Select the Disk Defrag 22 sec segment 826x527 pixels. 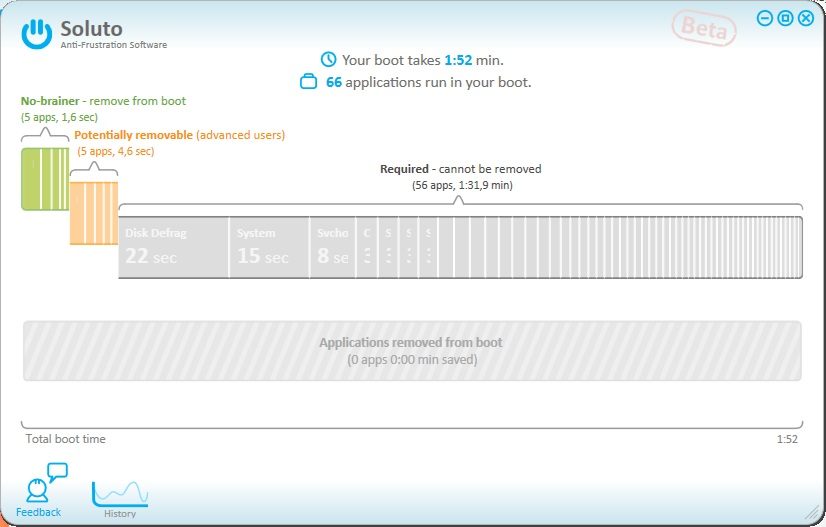point(173,247)
